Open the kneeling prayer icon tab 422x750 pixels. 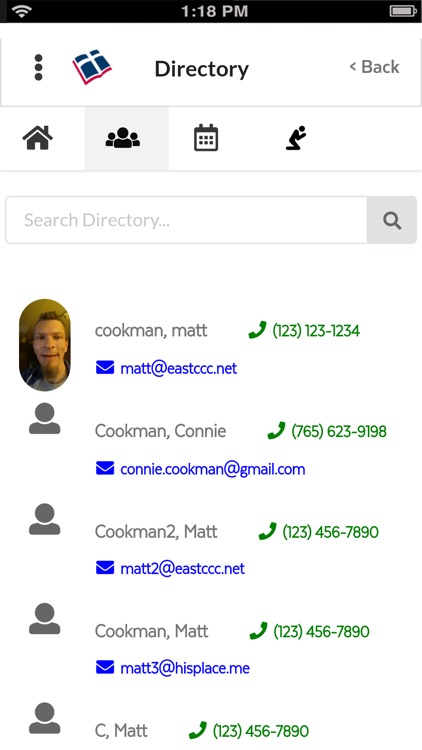coord(296,138)
